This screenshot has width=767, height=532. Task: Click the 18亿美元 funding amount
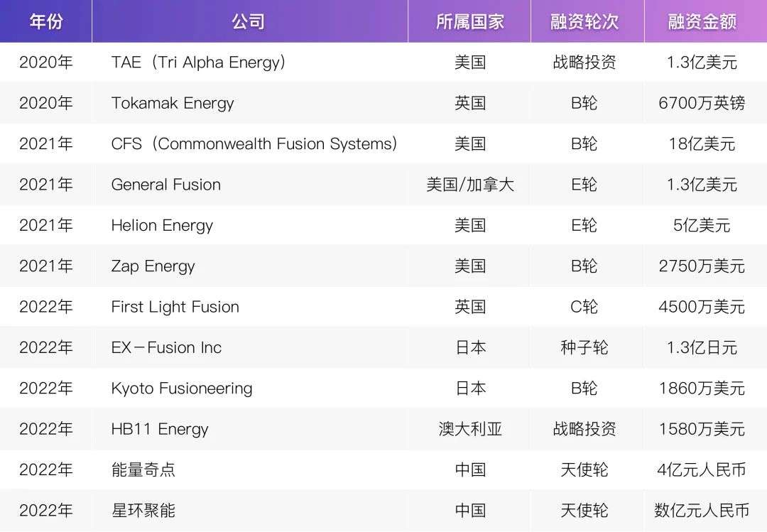(x=702, y=144)
